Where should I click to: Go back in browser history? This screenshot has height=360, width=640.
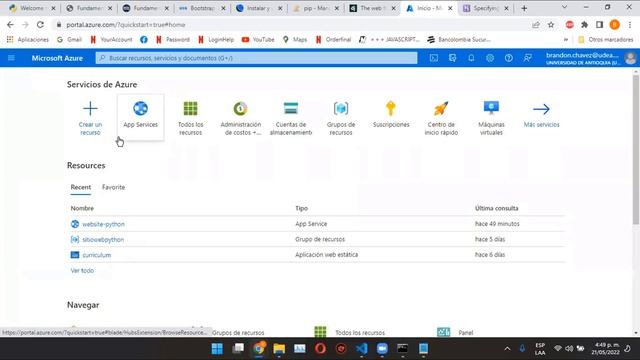[10, 25]
